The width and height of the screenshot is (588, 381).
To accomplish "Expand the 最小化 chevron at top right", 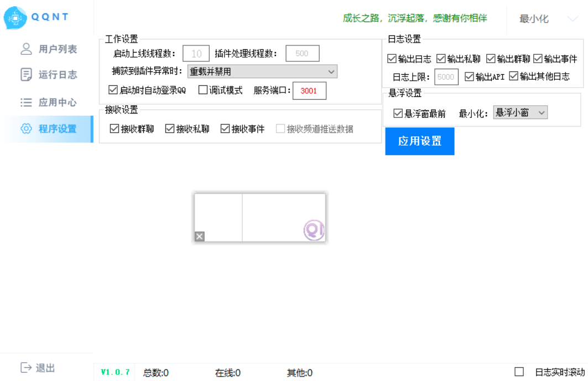I will [571, 18].
